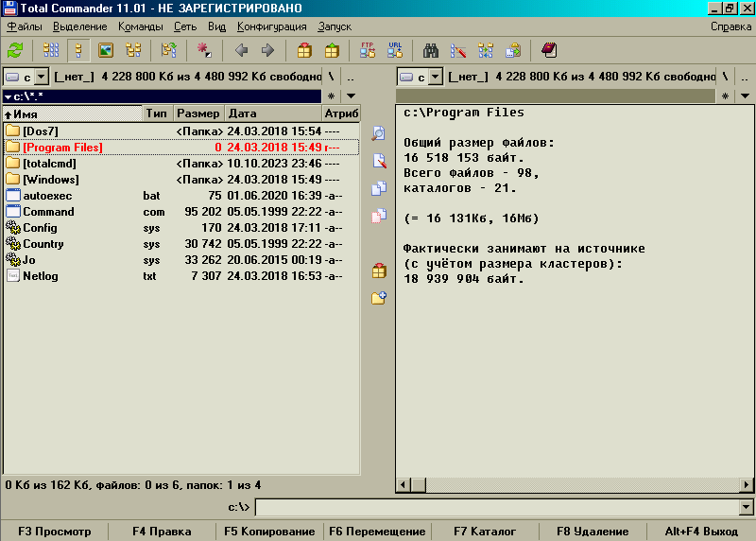The image size is (756, 541).
Task: Open the Сеть menu
Action: (185, 26)
